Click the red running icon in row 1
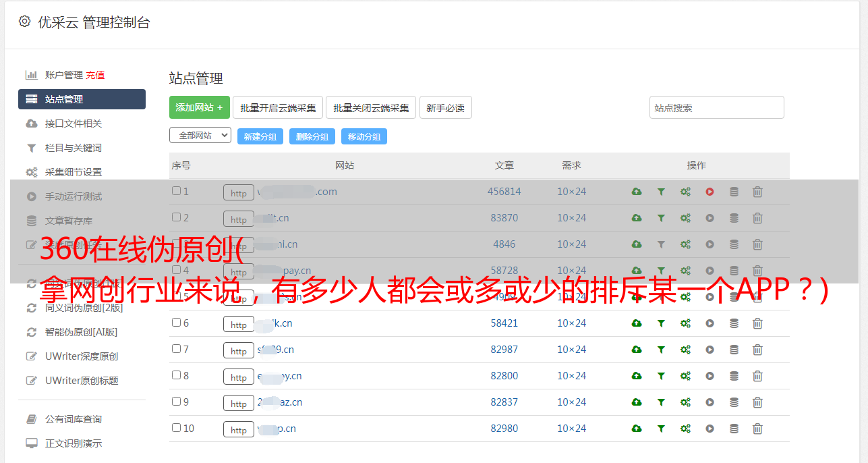 tap(710, 192)
